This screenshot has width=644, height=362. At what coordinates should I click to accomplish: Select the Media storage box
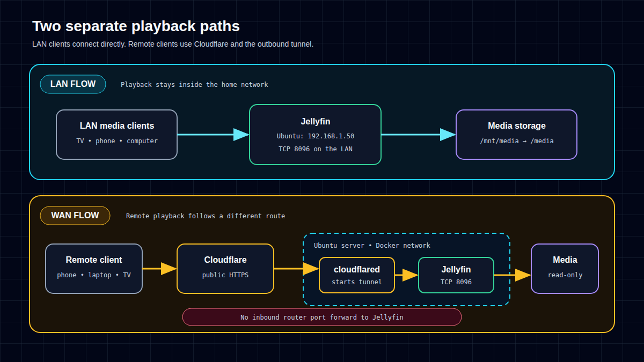click(x=517, y=135)
